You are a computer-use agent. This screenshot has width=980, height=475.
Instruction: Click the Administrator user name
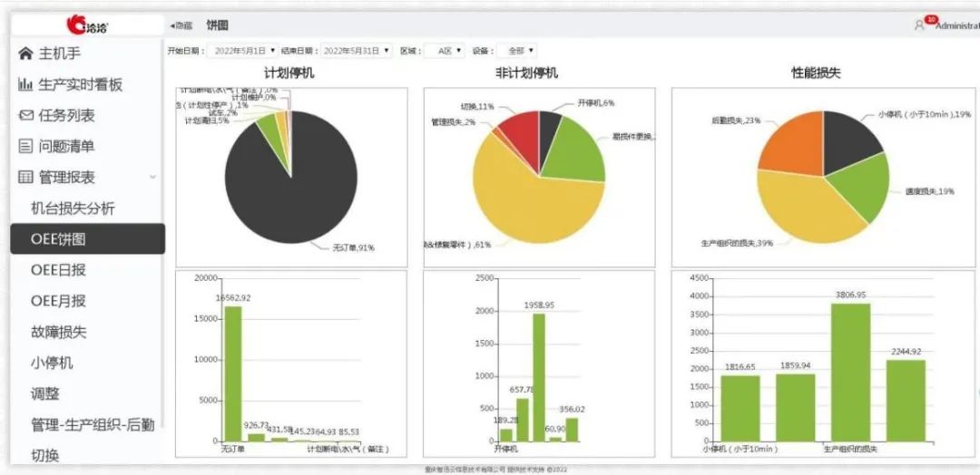click(957, 26)
